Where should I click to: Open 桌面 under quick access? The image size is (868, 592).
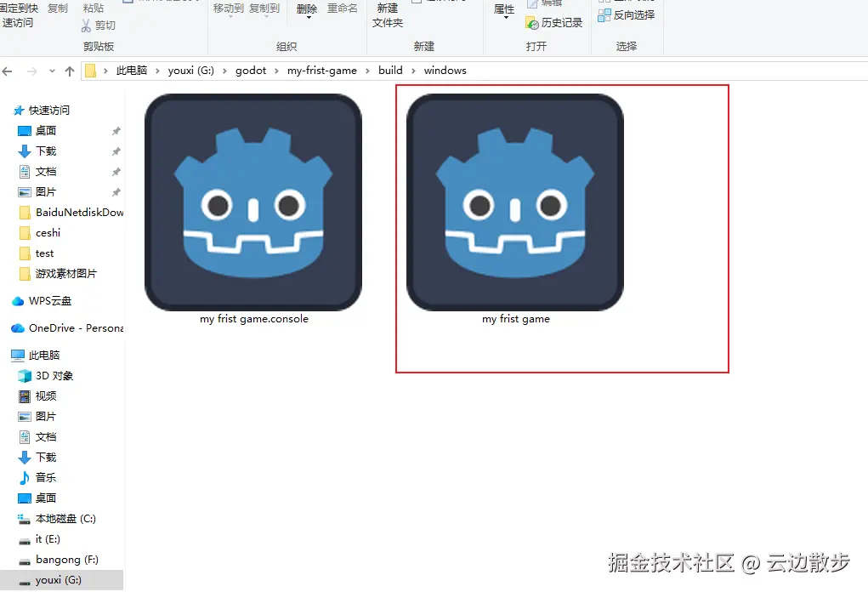point(46,131)
